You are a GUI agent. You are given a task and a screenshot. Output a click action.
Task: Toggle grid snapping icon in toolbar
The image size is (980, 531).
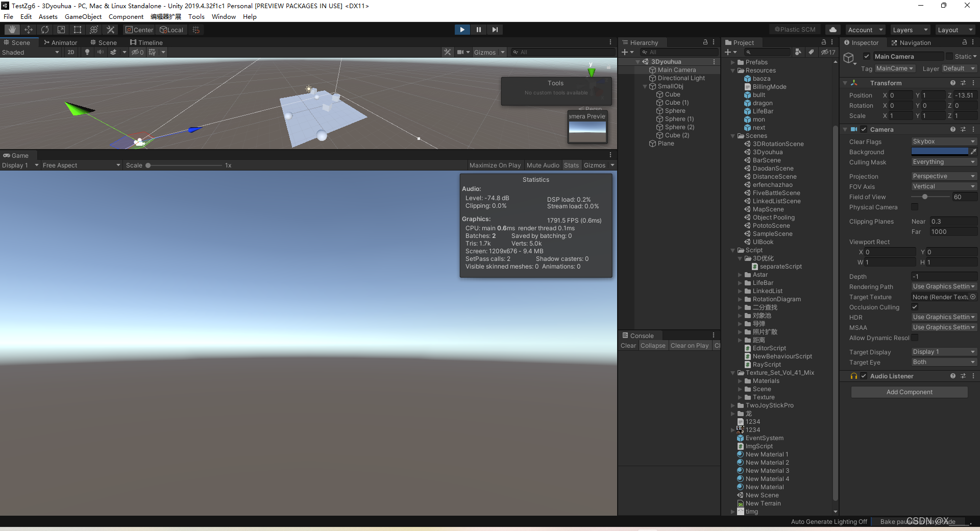(x=196, y=30)
